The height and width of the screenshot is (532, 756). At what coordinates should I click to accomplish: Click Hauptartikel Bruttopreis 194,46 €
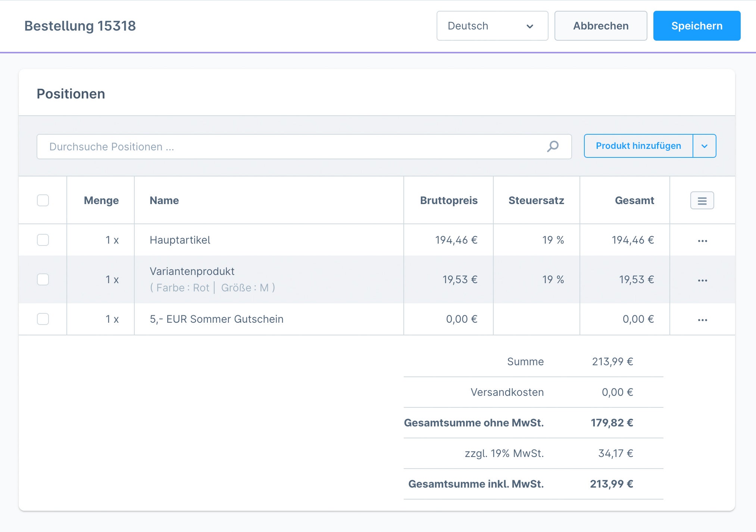click(456, 240)
